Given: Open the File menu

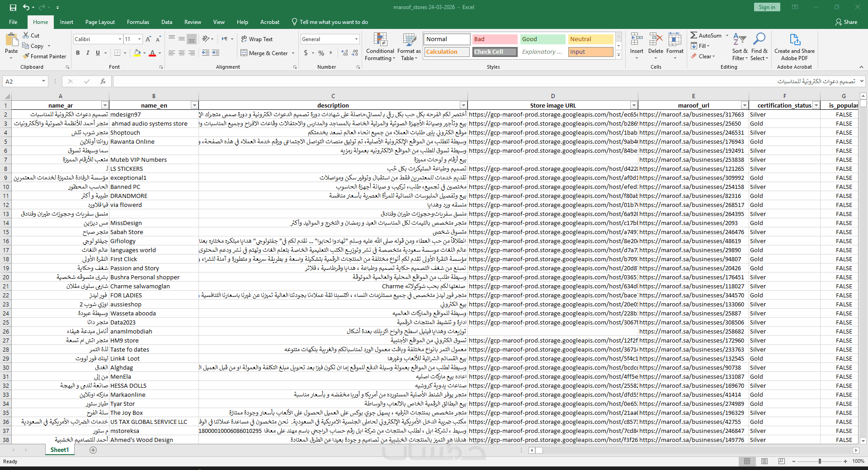Looking at the screenshot, I should coord(13,22).
